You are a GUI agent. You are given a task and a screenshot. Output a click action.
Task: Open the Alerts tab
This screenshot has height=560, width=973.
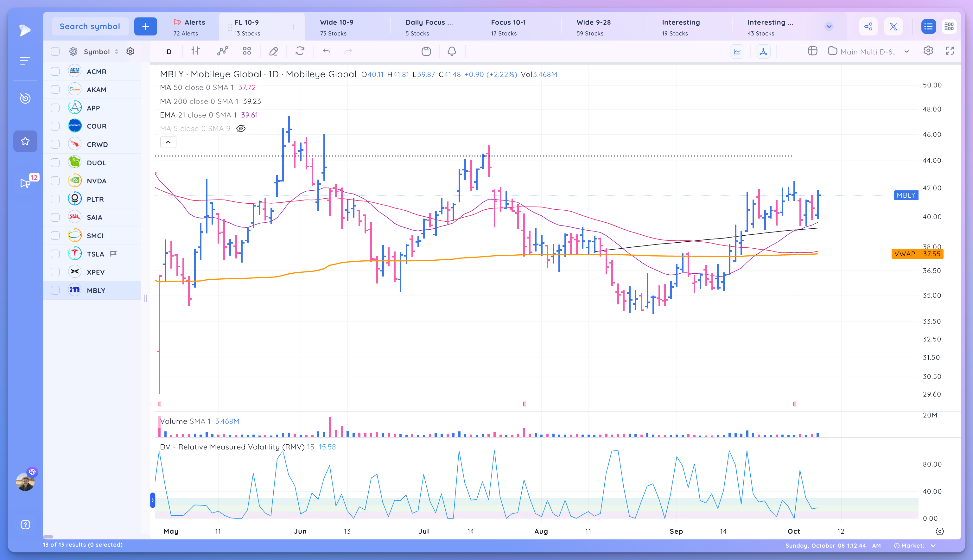click(189, 27)
